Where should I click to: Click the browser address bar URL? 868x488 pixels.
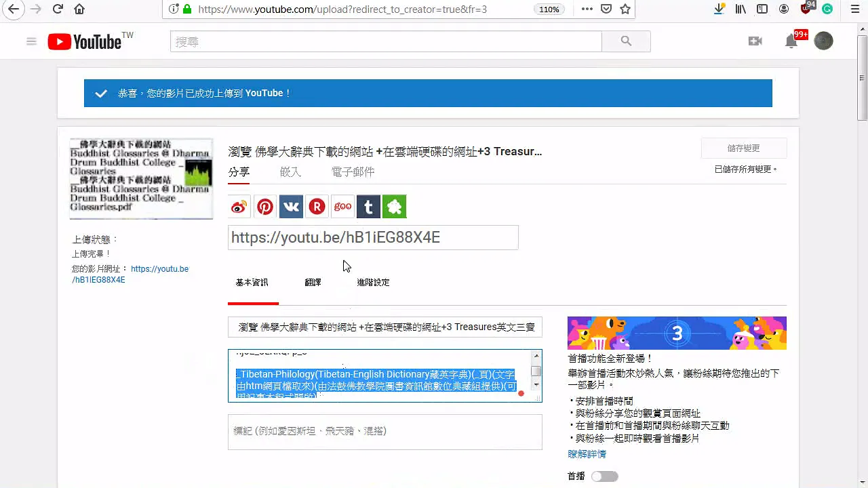click(x=342, y=9)
